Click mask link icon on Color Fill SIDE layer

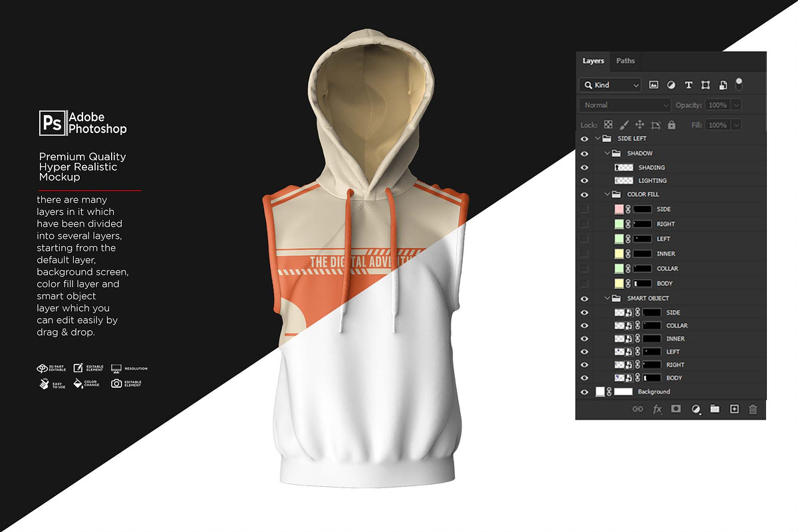point(628,209)
